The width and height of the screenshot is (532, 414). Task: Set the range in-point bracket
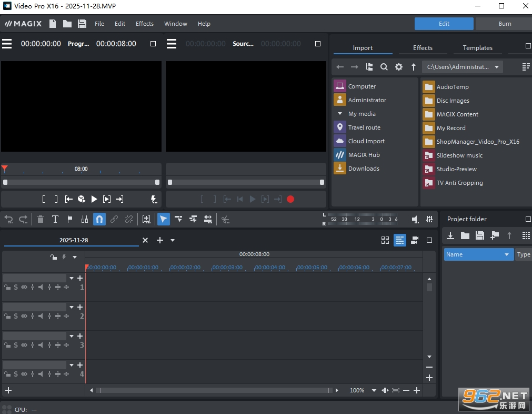(x=44, y=199)
